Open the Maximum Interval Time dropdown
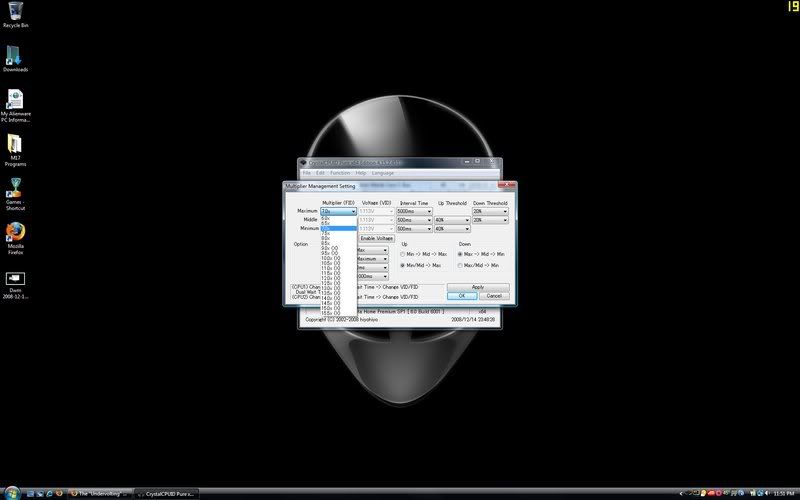The width and height of the screenshot is (800, 500). pyautogui.click(x=414, y=211)
